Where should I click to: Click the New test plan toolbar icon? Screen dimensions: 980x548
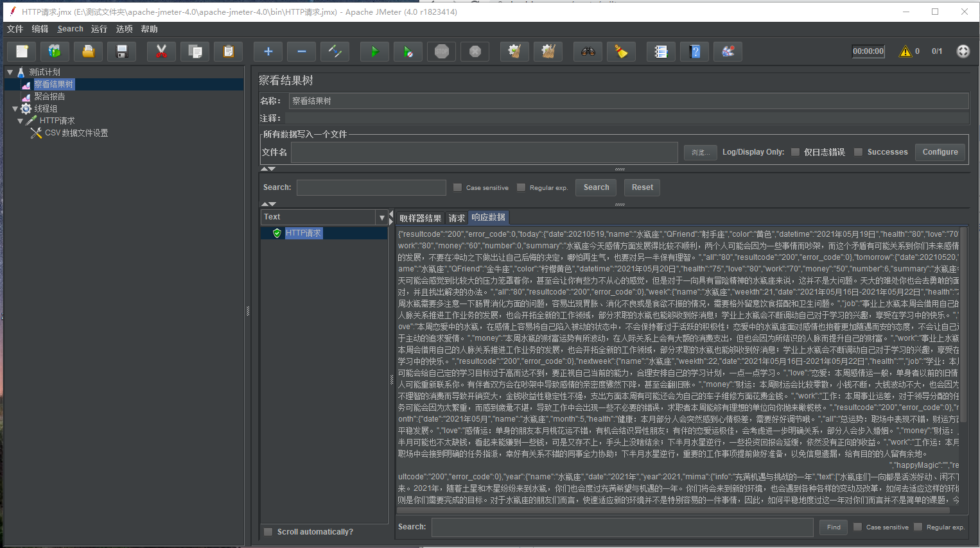pos(22,51)
